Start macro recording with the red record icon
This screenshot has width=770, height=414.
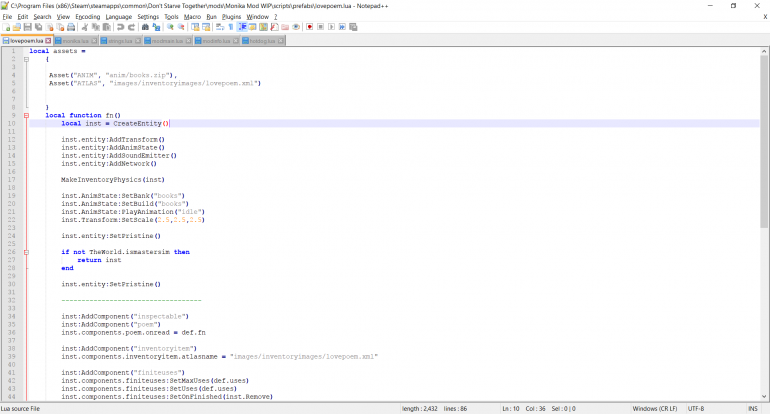[x=310, y=27]
